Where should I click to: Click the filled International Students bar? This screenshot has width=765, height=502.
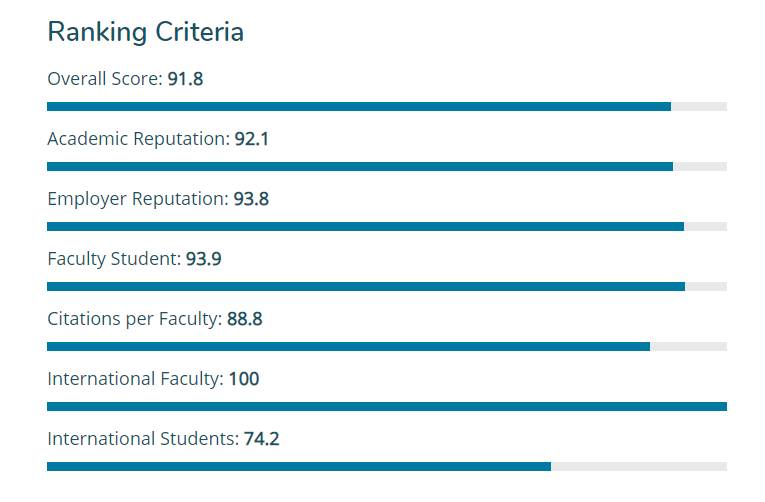[298, 466]
